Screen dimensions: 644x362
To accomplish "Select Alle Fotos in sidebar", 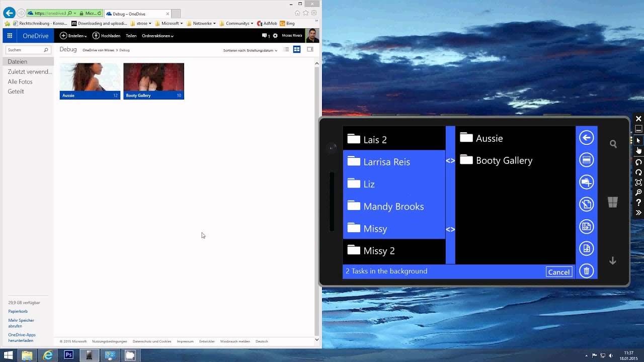I will click(20, 81).
